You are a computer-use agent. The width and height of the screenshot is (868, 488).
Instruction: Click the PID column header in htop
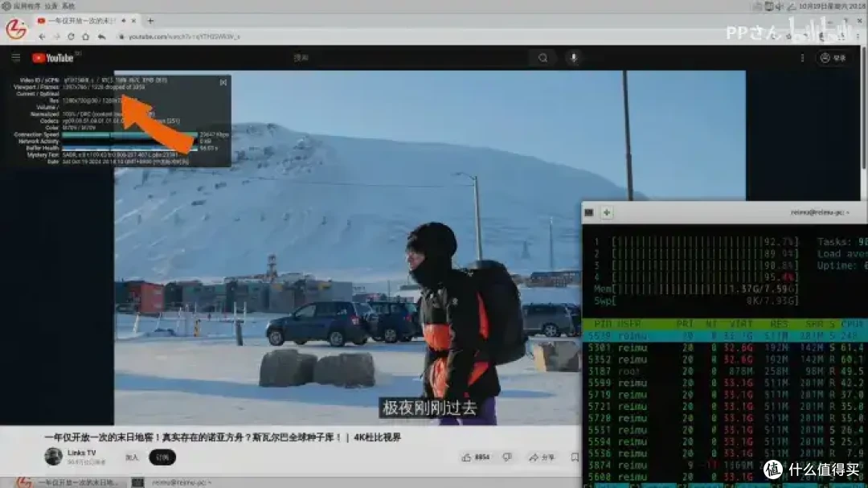click(x=602, y=323)
